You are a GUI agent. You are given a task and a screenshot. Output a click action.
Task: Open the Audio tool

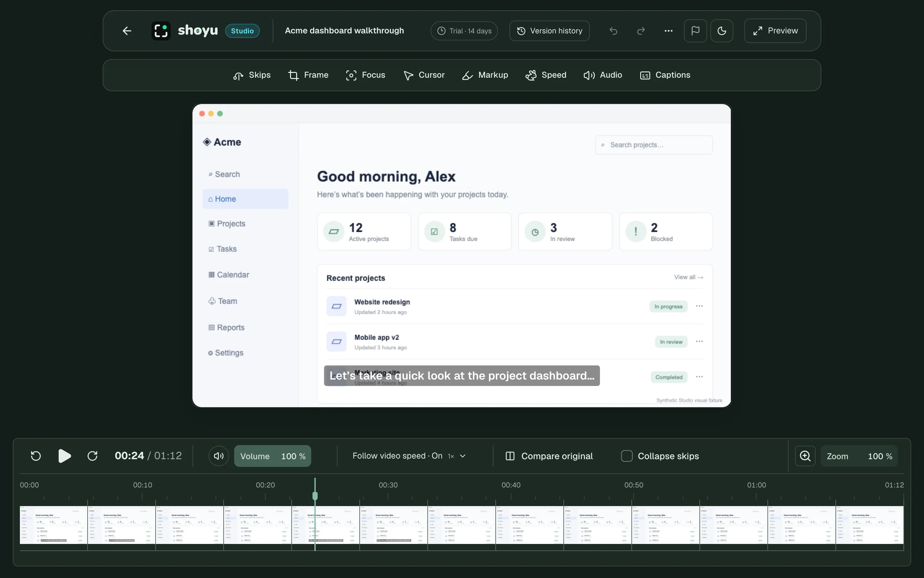click(603, 75)
